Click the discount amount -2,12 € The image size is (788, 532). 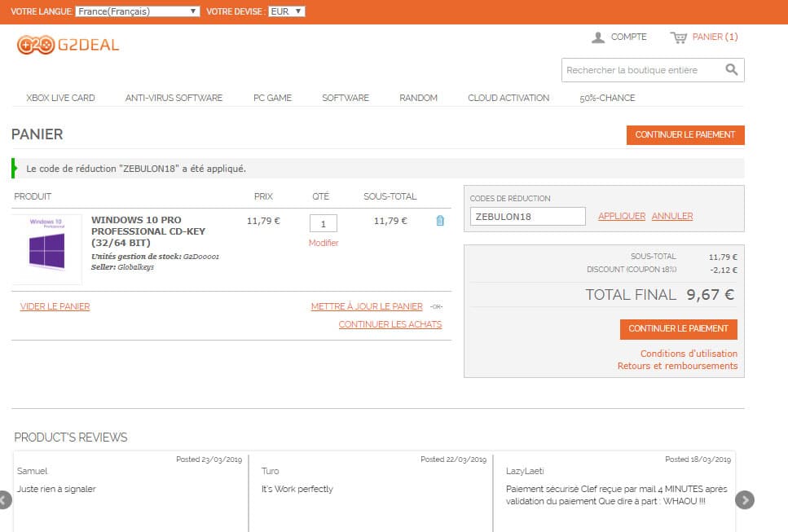pos(724,270)
